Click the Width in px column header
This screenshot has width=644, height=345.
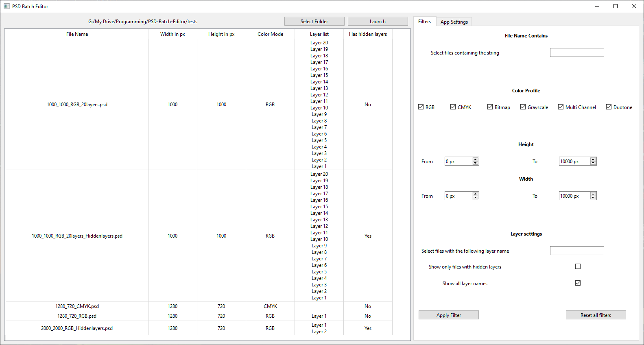(172, 34)
